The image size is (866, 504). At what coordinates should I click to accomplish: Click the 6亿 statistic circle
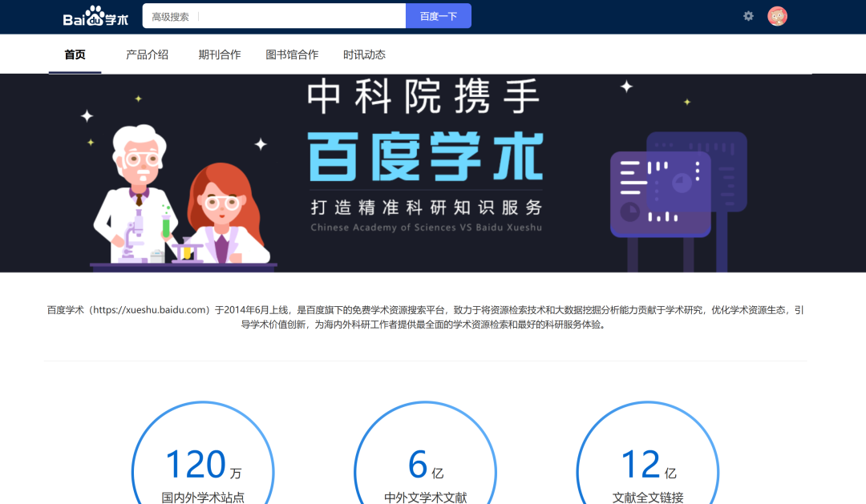click(x=425, y=453)
